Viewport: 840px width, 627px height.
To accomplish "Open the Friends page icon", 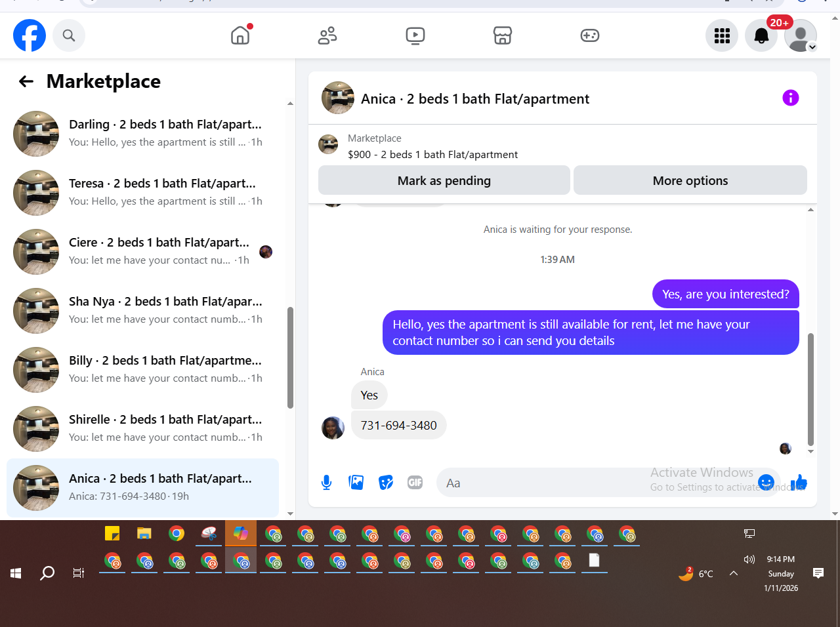I will pyautogui.click(x=327, y=35).
